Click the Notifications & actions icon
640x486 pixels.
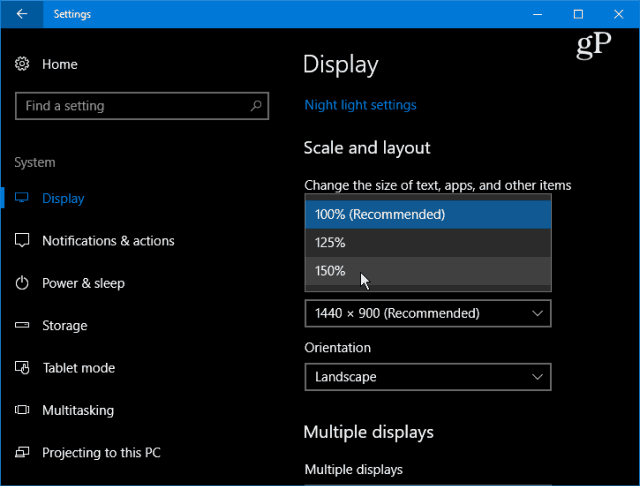(22, 241)
